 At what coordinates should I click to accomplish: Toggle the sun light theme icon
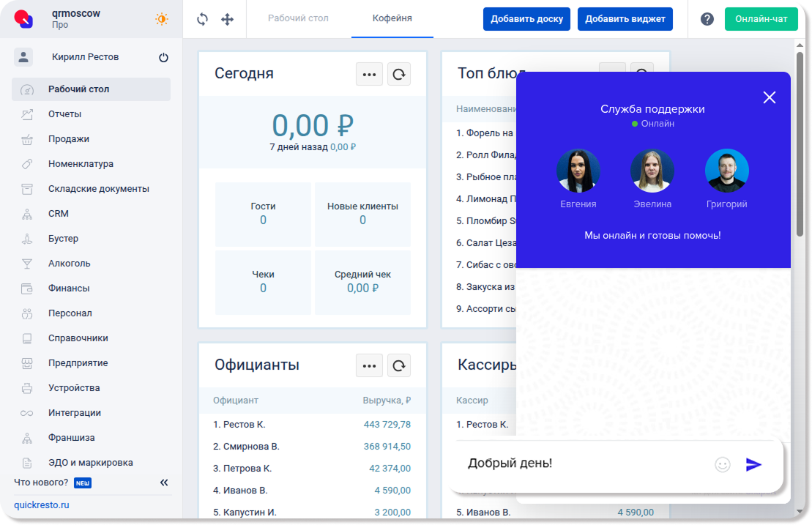[x=162, y=19]
